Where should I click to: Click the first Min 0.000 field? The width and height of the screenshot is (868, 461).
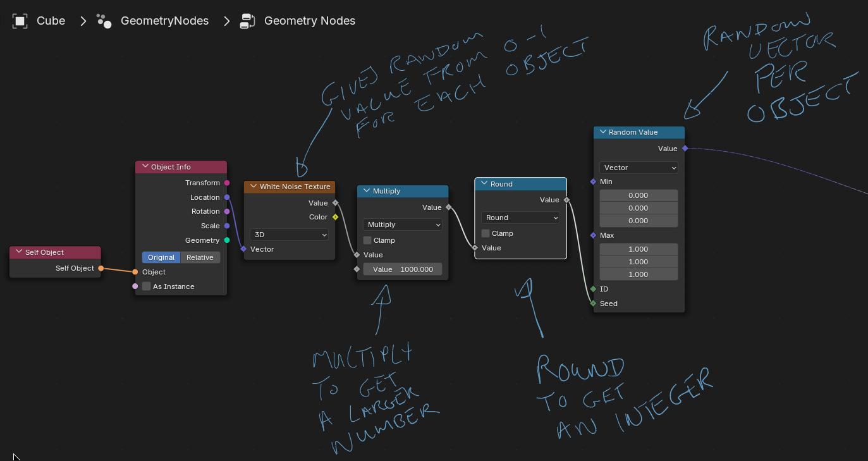pyautogui.click(x=639, y=195)
